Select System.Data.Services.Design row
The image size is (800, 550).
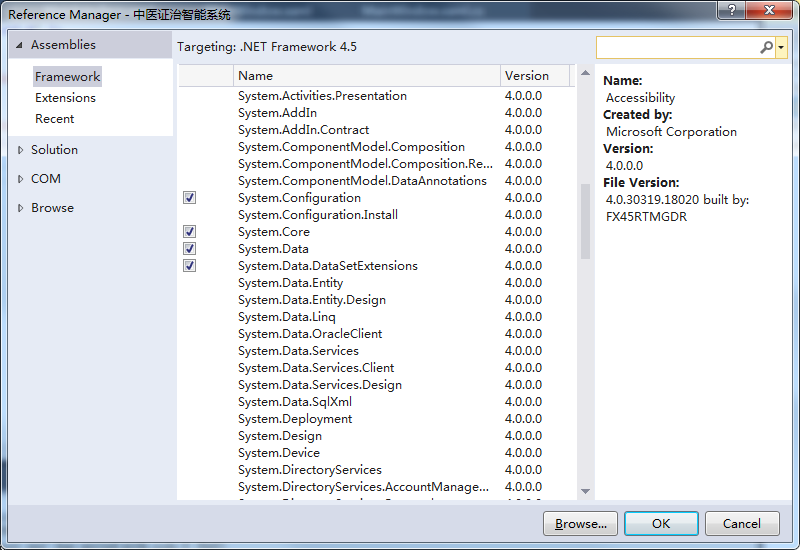377,385
